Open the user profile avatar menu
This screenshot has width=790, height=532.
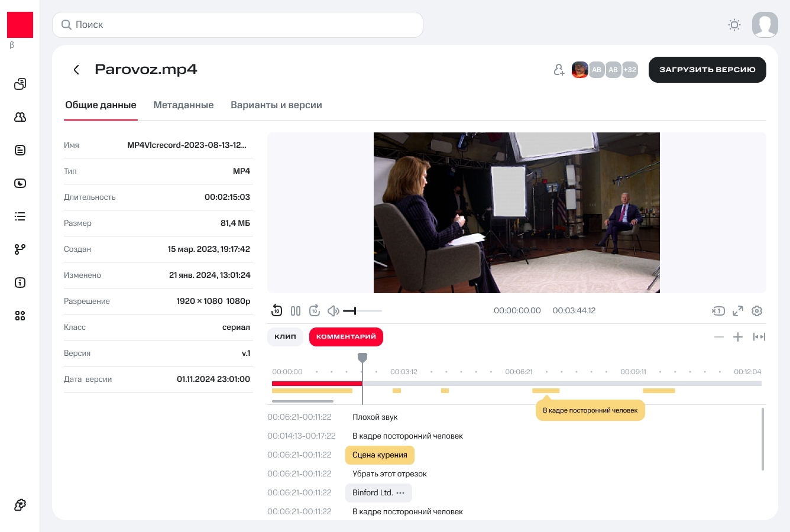pyautogui.click(x=765, y=25)
